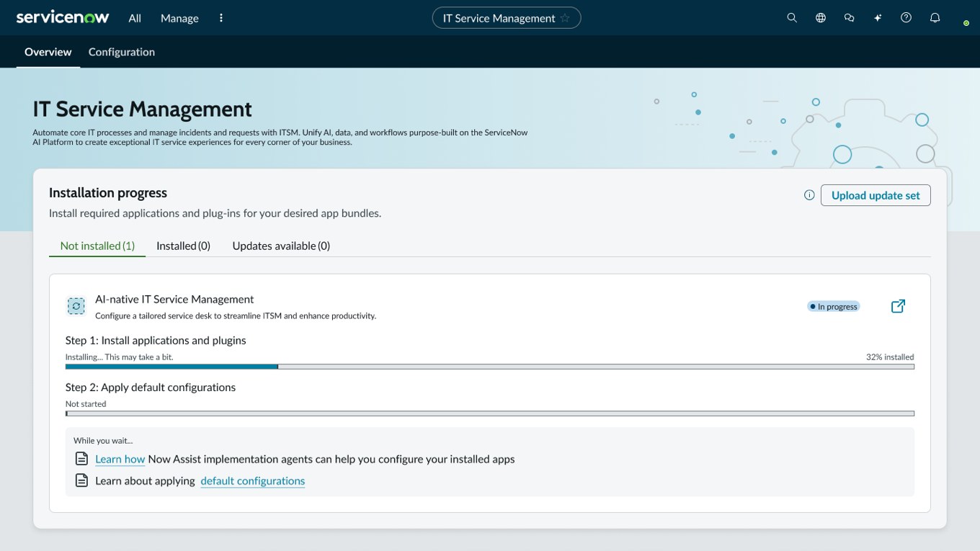
Task: Click the document icon beside Learn how
Action: [82, 459]
